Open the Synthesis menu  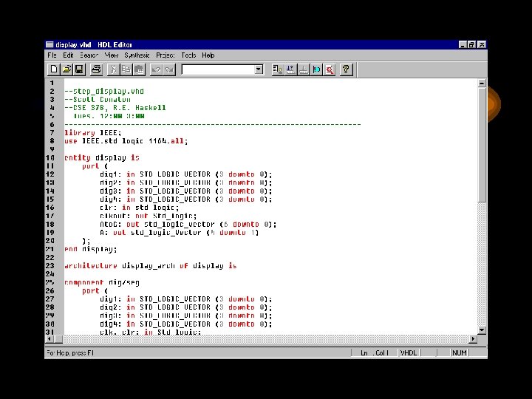137,55
